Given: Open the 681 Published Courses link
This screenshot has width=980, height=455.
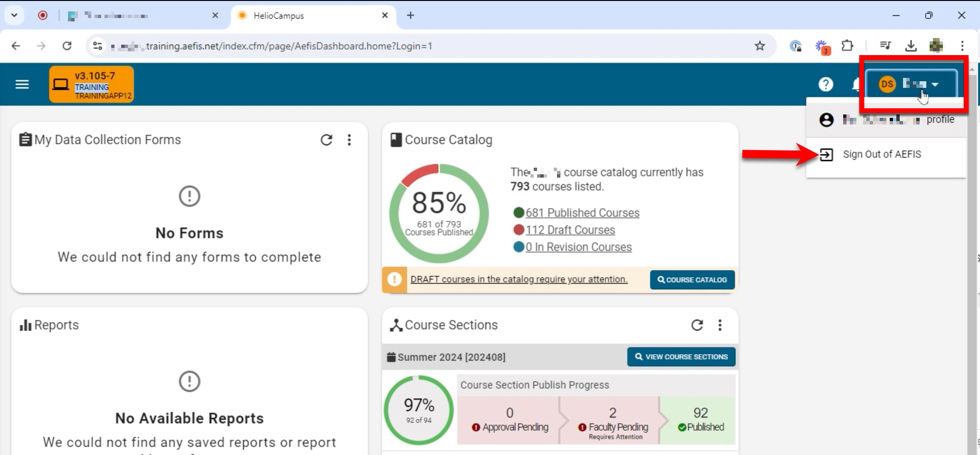Looking at the screenshot, I should coord(582,213).
